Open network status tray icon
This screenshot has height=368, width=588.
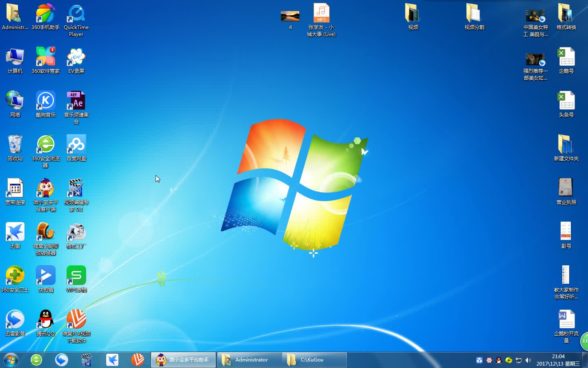519,360
